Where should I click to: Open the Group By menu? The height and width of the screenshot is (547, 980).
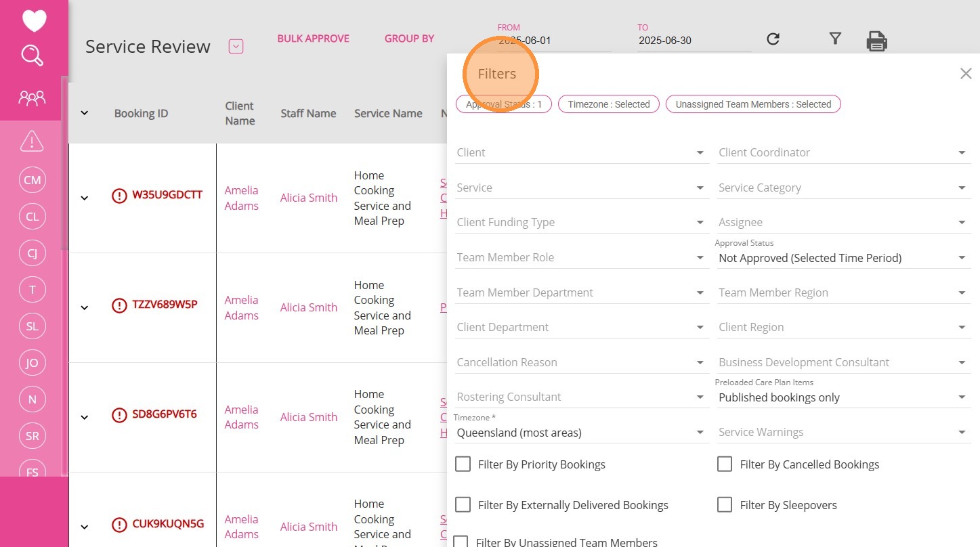tap(409, 39)
